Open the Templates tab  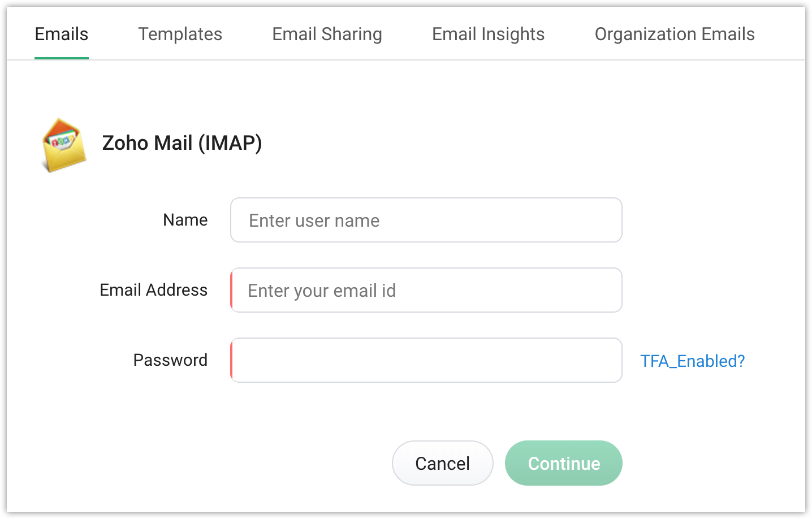[x=180, y=34]
